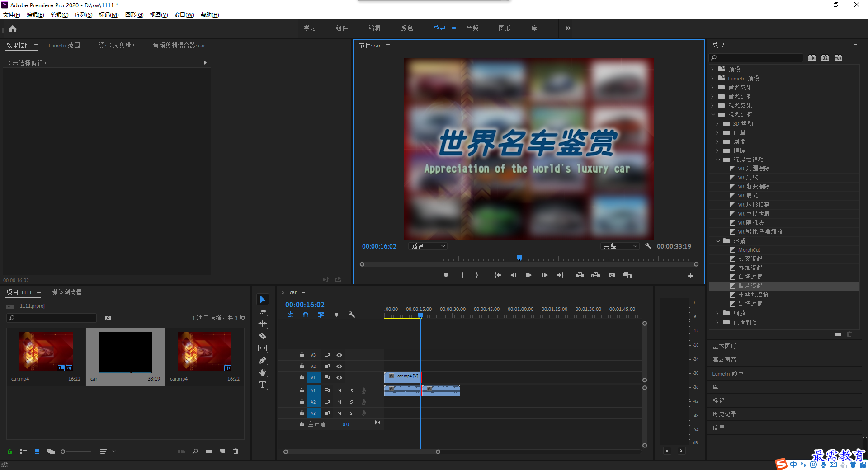Collapse the 沉浸式视频 folder
Image resolution: width=868 pixels, height=470 pixels.
(718, 160)
